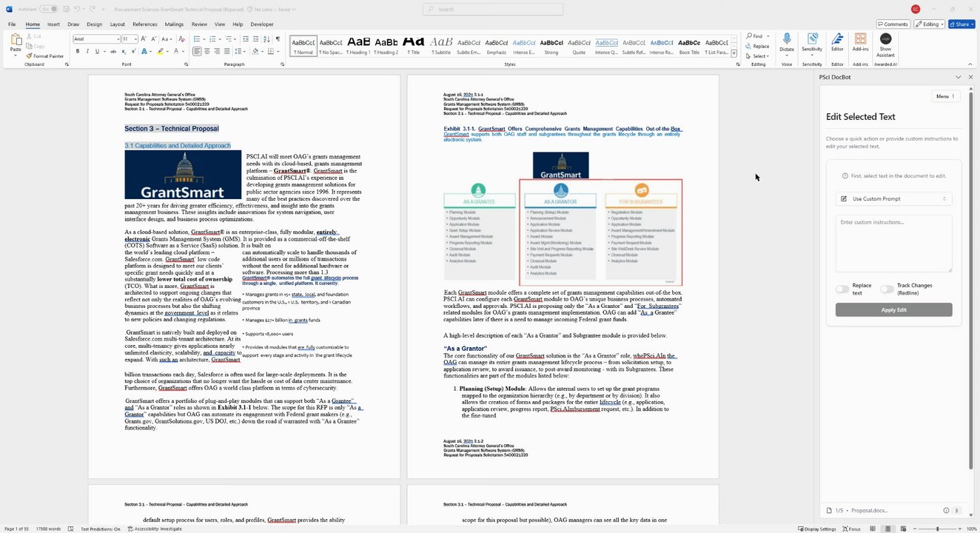Click the Apply Edit button
Viewport: 980px width, 533px height.
[893, 309]
